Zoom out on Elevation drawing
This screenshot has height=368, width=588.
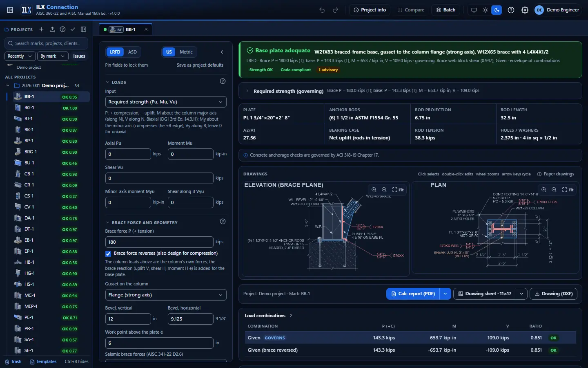tap(384, 190)
